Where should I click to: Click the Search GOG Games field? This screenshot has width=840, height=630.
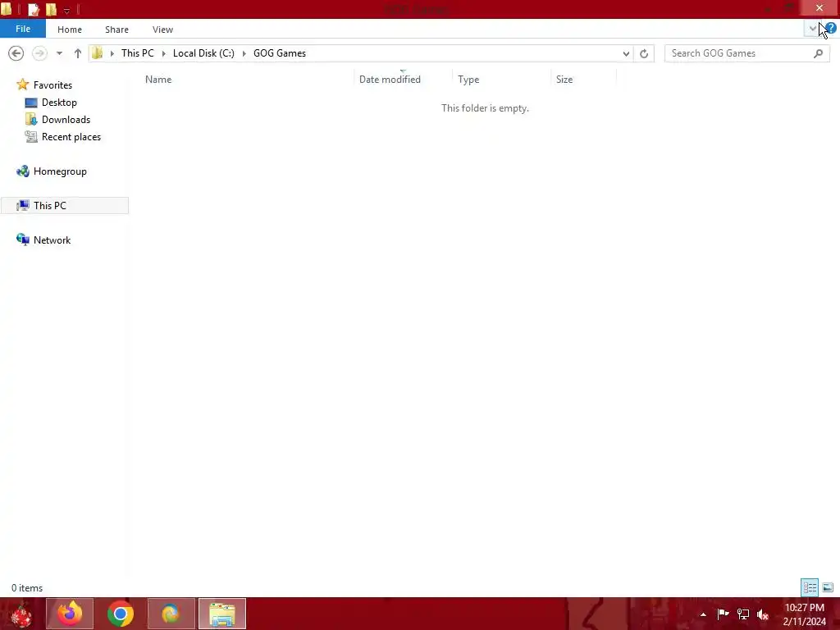746,53
